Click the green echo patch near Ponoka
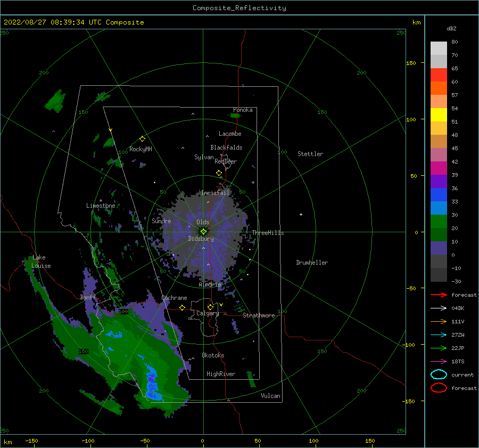 (x=236, y=115)
